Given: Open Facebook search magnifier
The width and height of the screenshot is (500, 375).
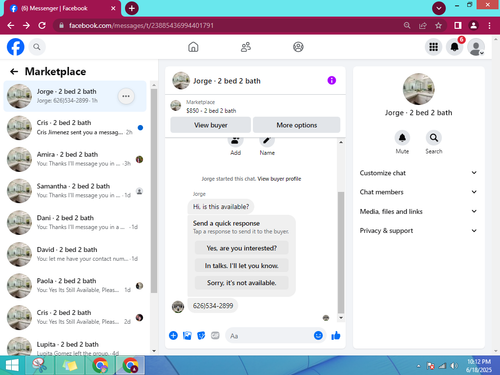Looking at the screenshot, I should coord(37,47).
